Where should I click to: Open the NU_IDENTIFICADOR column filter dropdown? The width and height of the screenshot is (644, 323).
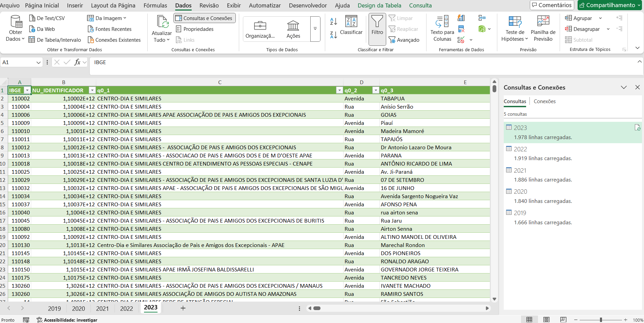click(x=92, y=90)
